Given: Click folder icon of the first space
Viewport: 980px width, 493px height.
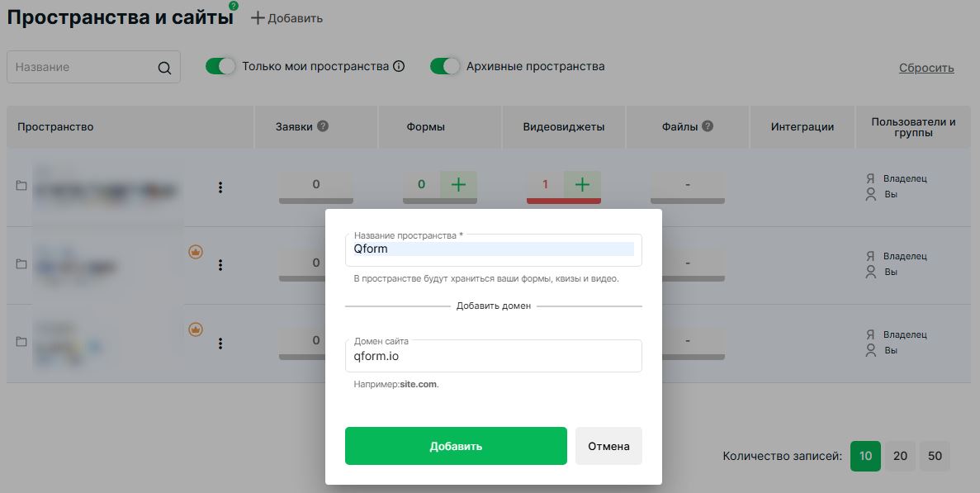Looking at the screenshot, I should click(21, 186).
